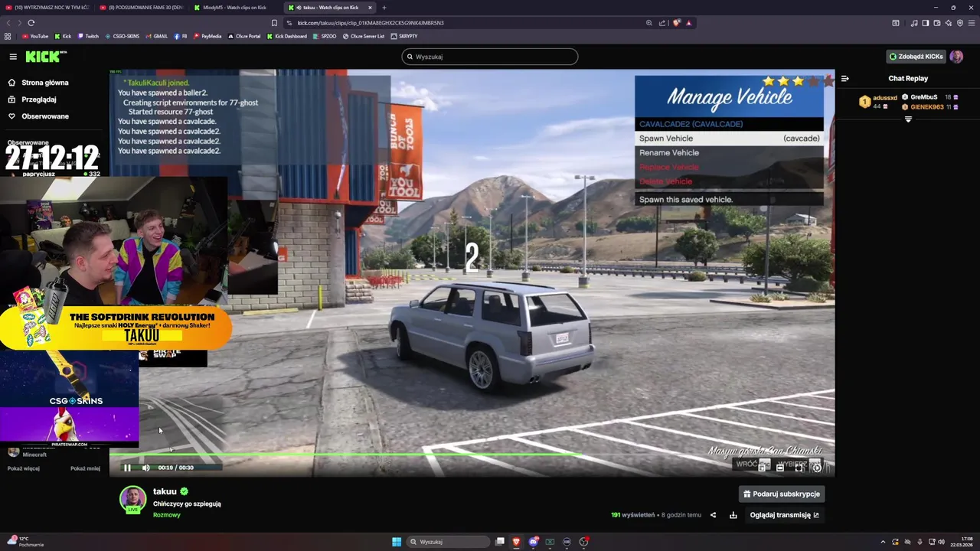Viewport: 980px width, 551px height.
Task: Click the bookmark page icon in address bar
Action: 274,23
